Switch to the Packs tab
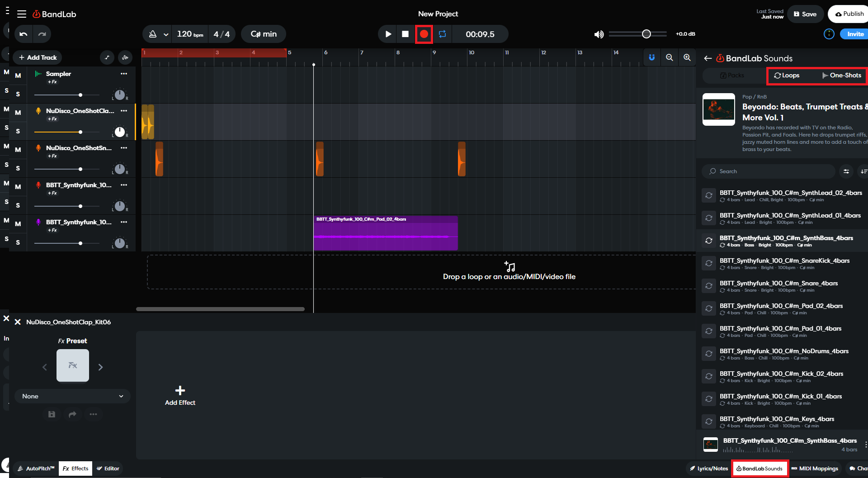Image resolution: width=868 pixels, height=478 pixels. click(732, 76)
